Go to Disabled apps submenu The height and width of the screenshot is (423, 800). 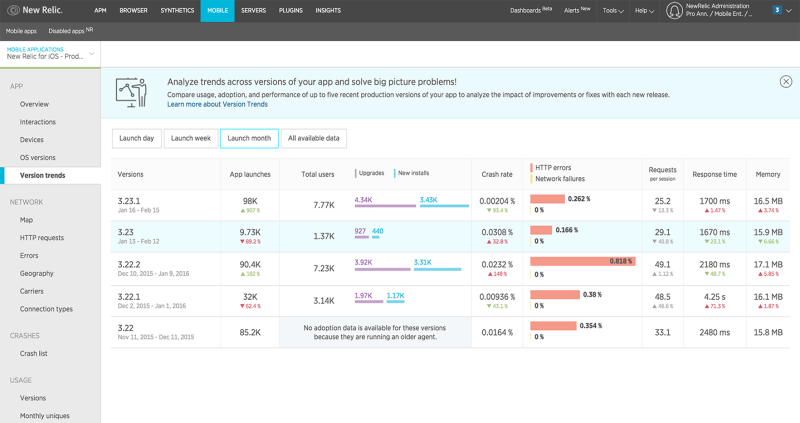click(70, 31)
